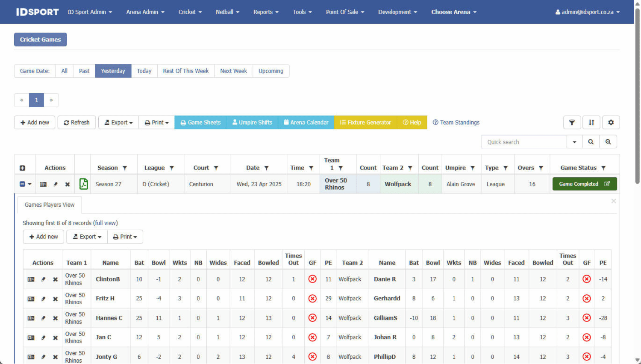Click the advanced search zoom icon

click(608, 142)
